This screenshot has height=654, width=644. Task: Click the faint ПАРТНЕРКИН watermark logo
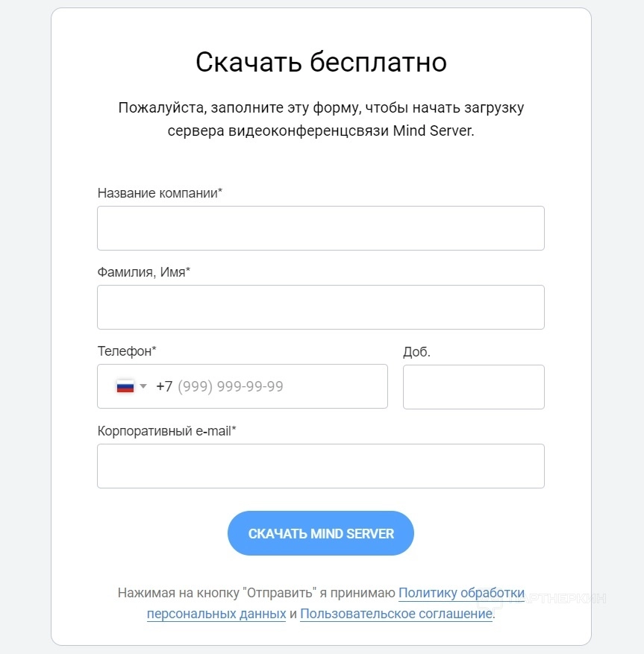(x=566, y=599)
